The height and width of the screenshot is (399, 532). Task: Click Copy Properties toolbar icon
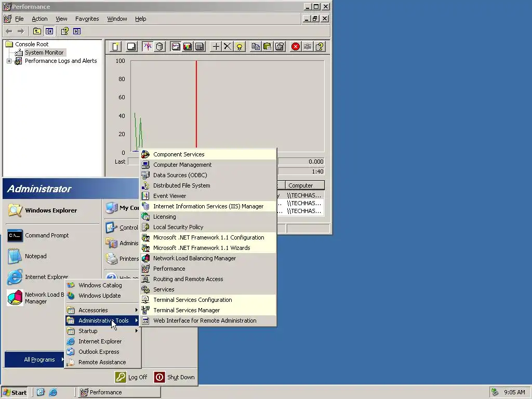[x=256, y=46]
